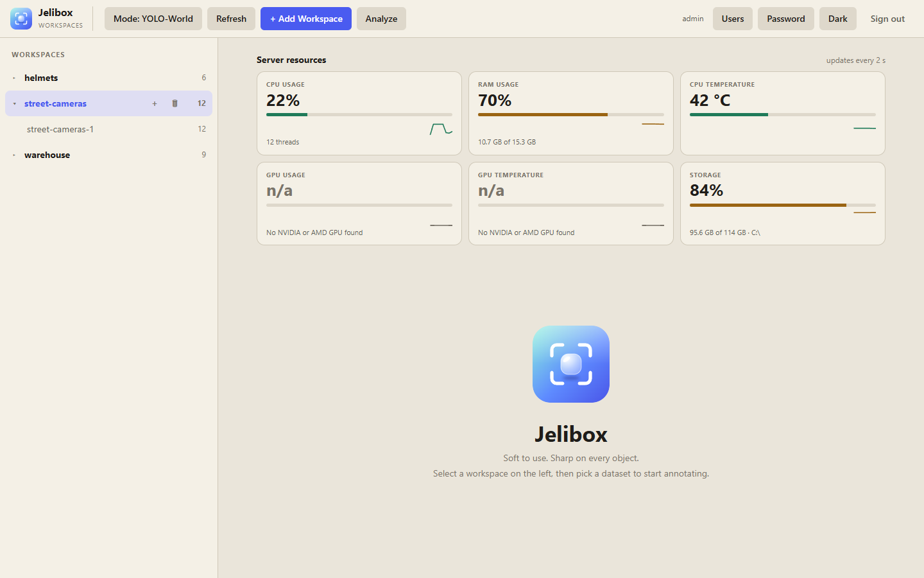This screenshot has width=924, height=578.
Task: Click the CPU temperature progress bar
Action: [x=783, y=114]
